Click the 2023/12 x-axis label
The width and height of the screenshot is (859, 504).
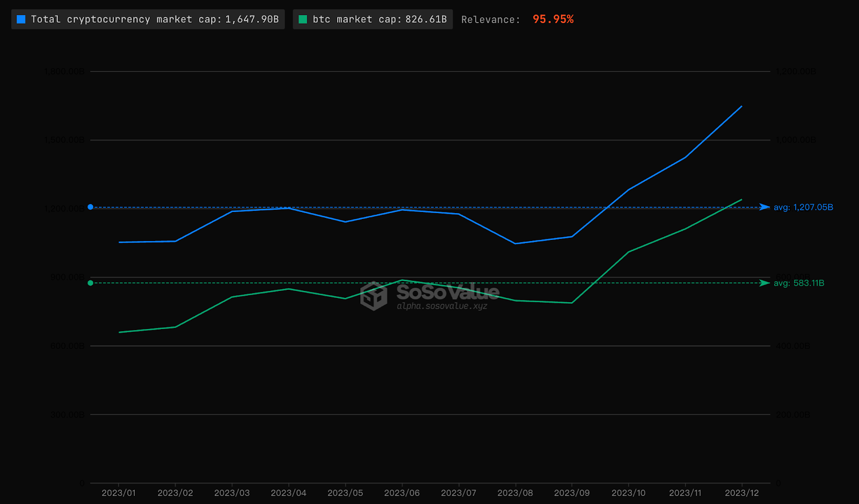(742, 493)
